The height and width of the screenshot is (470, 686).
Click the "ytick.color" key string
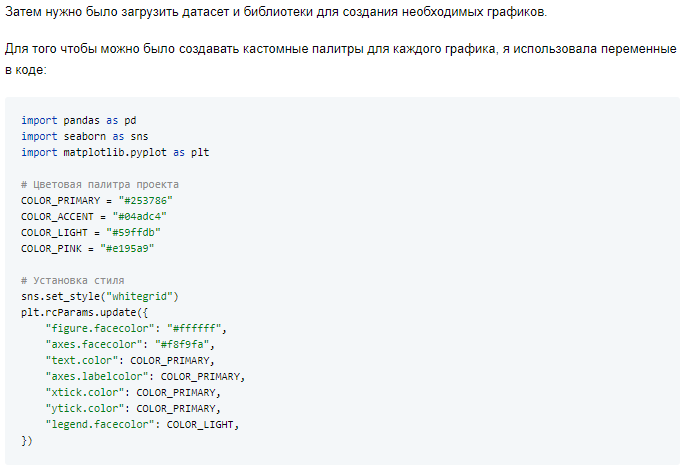pos(85,409)
